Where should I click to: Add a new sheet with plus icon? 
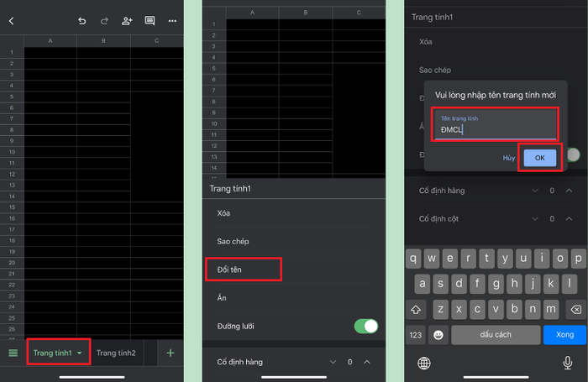coord(171,353)
